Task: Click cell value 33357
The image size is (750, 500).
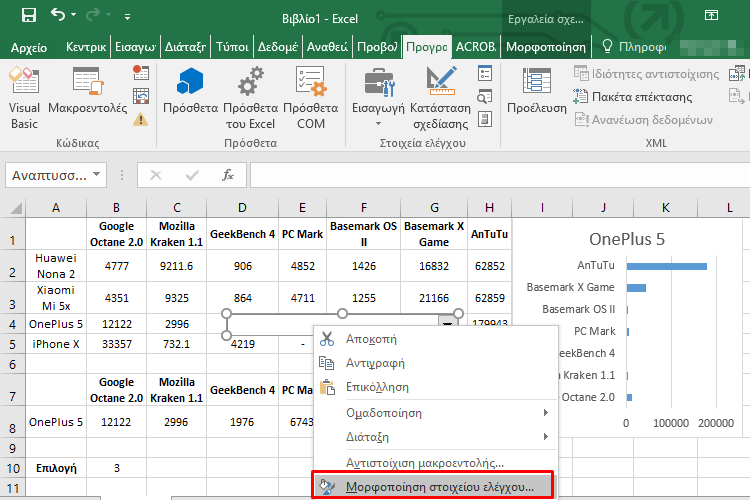Action: [117, 344]
